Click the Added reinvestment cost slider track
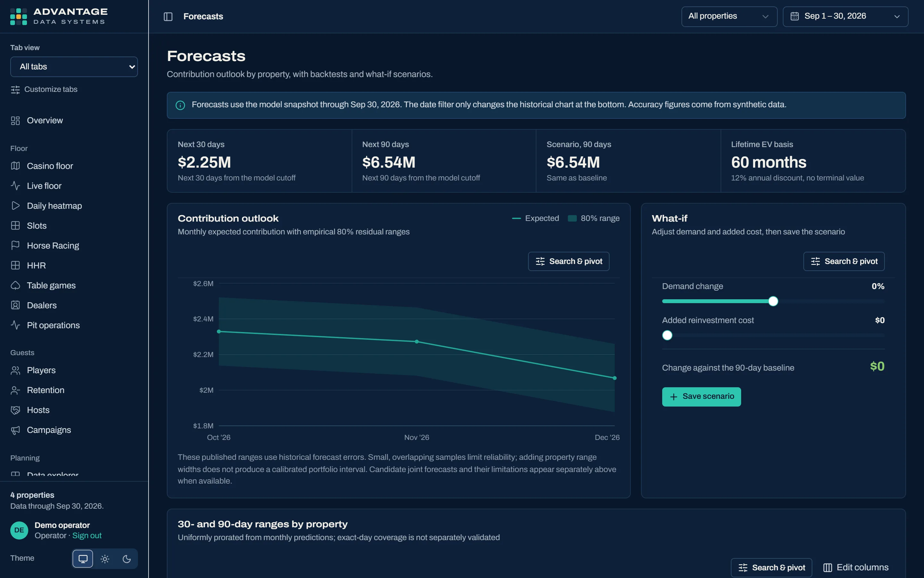The height and width of the screenshot is (578, 924). 773,335
